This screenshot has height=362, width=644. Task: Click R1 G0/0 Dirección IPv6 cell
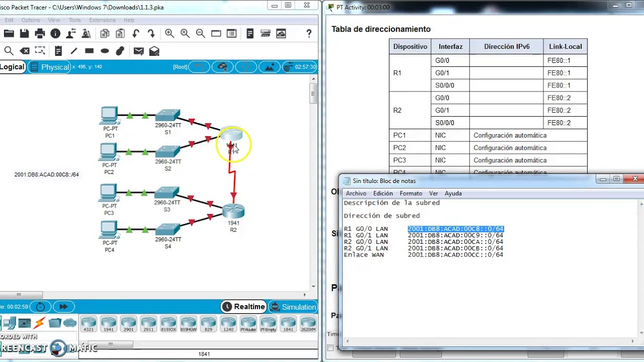point(506,60)
